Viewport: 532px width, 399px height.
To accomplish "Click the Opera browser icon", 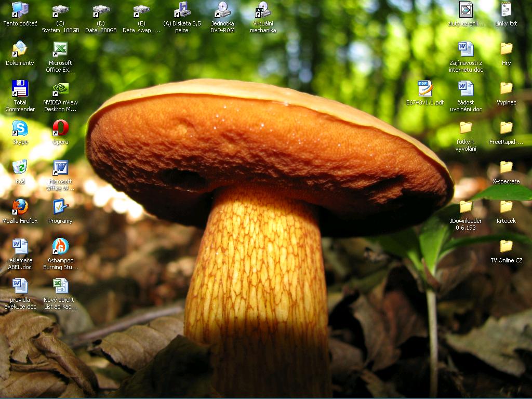I will coord(60,128).
